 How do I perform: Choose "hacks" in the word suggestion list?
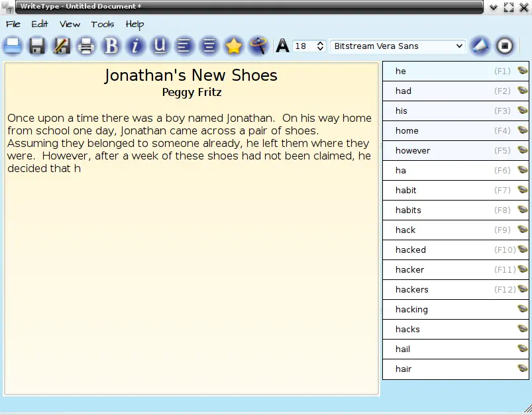click(456, 329)
